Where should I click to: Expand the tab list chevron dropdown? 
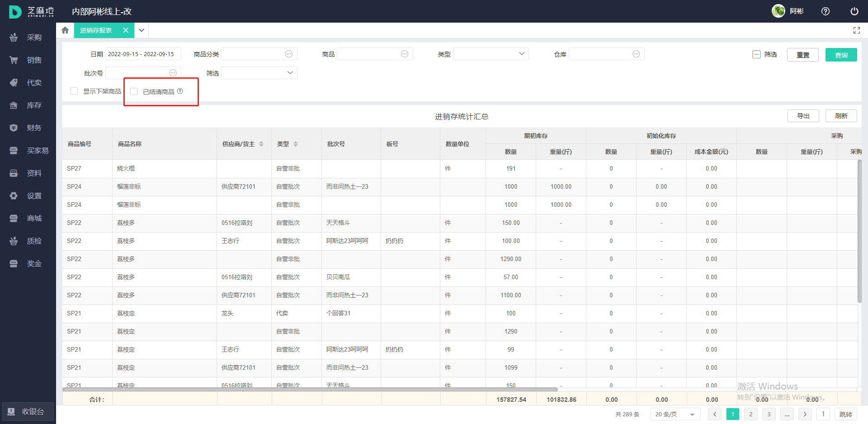coord(142,30)
